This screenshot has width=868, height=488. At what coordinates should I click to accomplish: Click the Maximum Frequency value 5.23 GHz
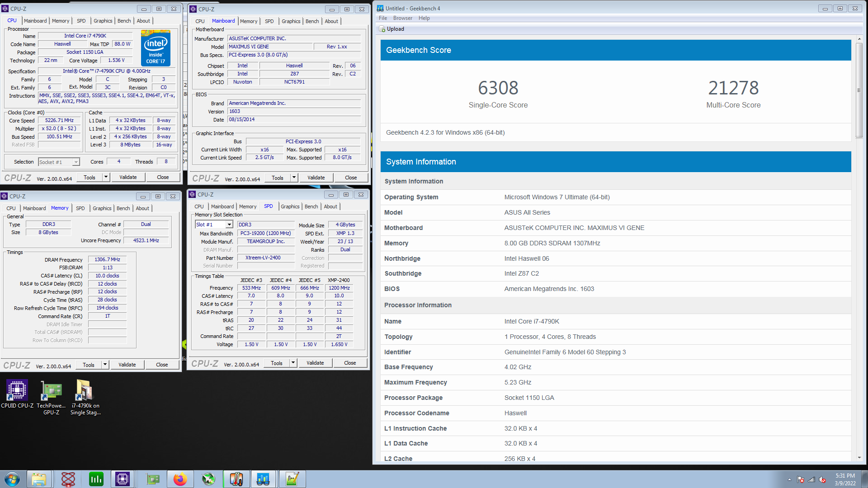click(518, 382)
